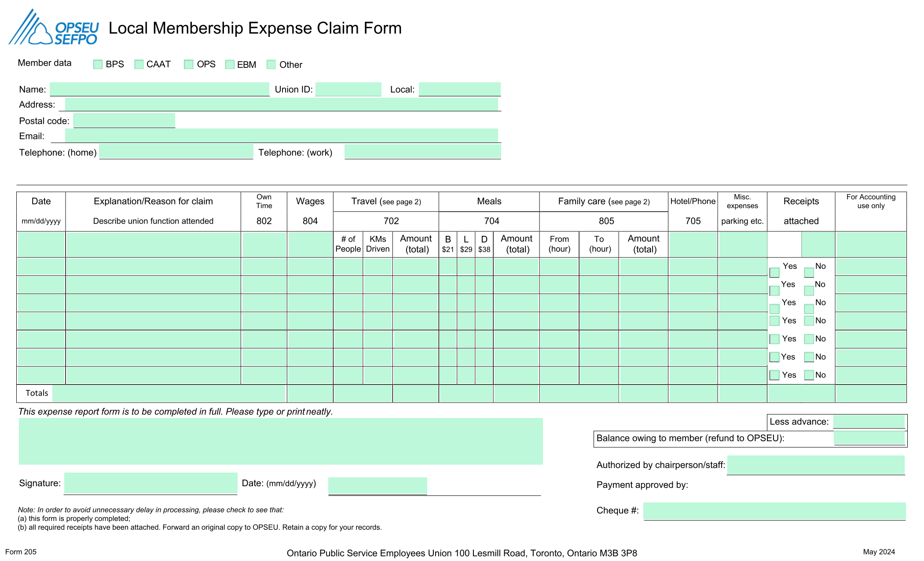The height and width of the screenshot is (561, 924).
Task: Select the Telephone (work) field
Action: [x=423, y=152]
